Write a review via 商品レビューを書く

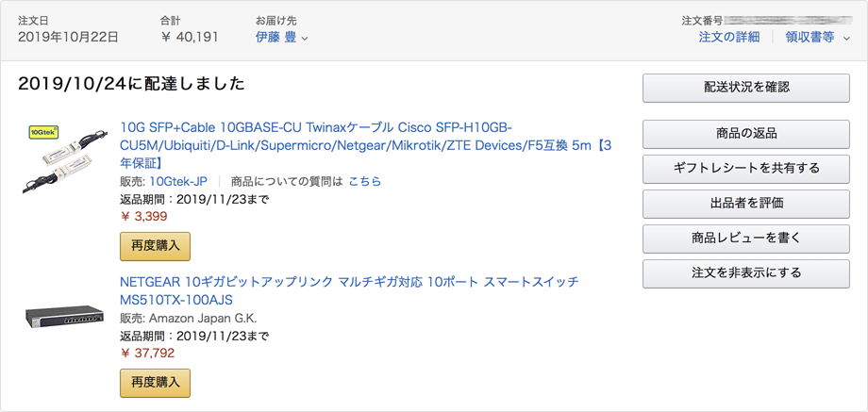[x=746, y=239]
